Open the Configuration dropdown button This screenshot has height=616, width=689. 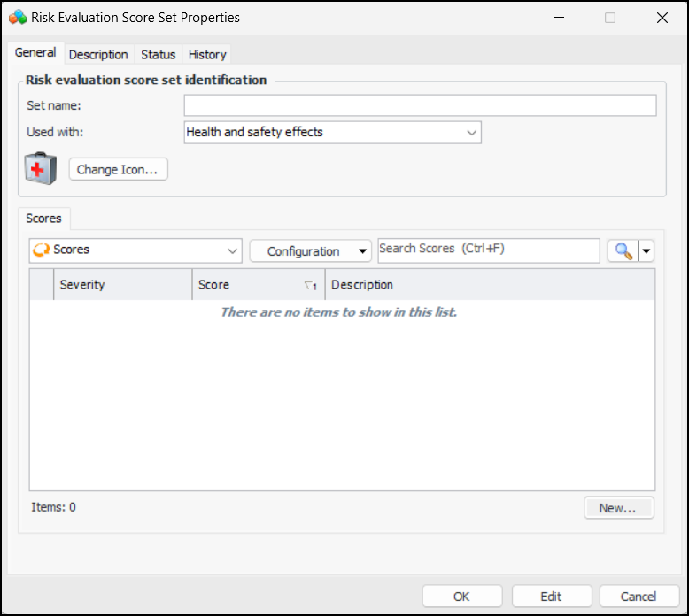(x=310, y=251)
